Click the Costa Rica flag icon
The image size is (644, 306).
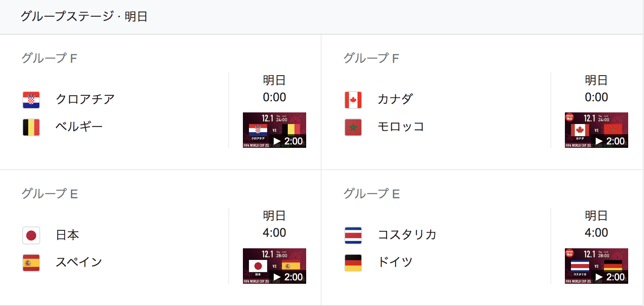click(x=353, y=235)
